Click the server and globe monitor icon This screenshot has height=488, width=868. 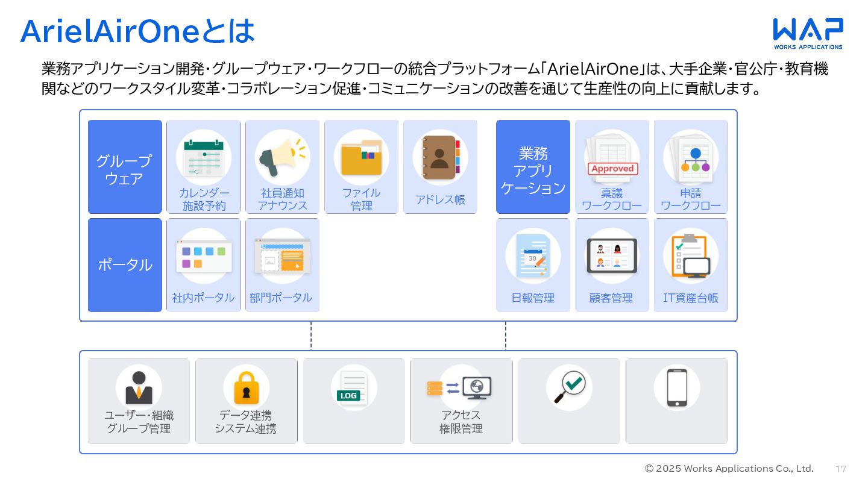pos(459,388)
